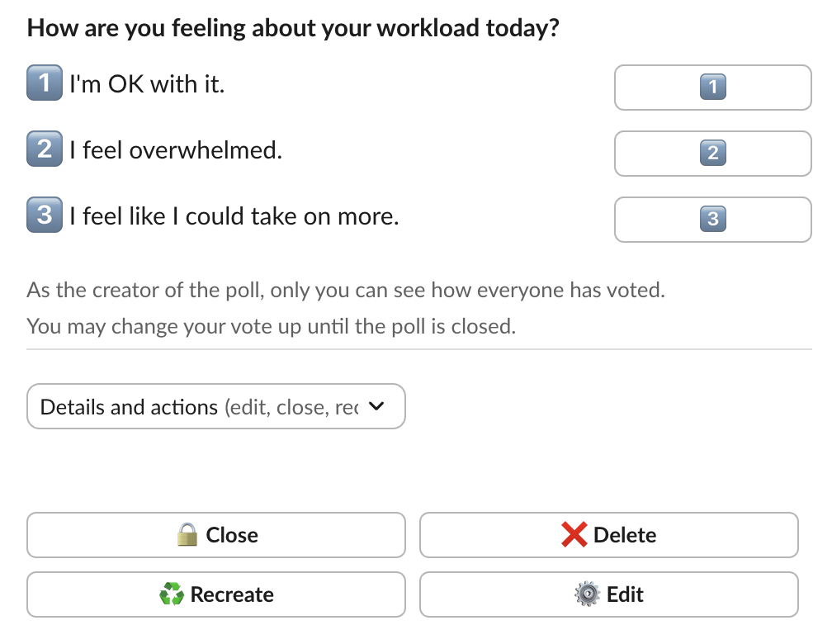Viewport: 832px width, 644px height.
Task: Click the "I feel overwhelmed." option text
Action: (176, 149)
